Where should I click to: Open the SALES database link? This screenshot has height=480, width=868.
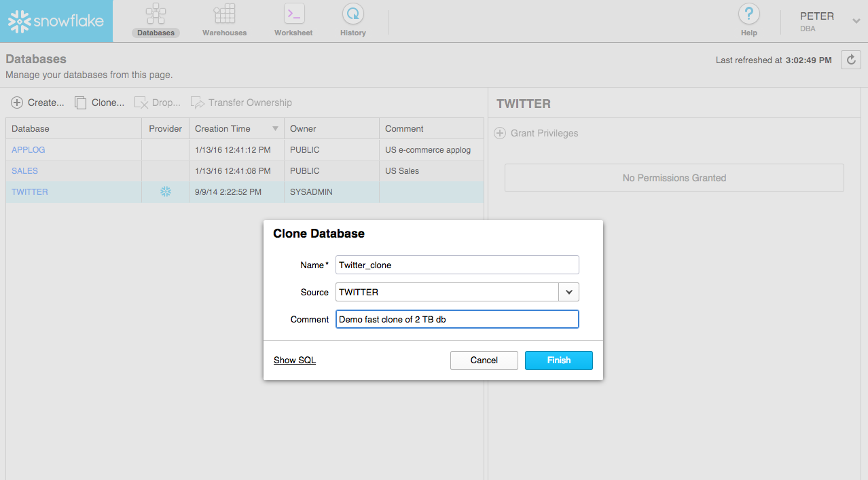click(x=24, y=170)
